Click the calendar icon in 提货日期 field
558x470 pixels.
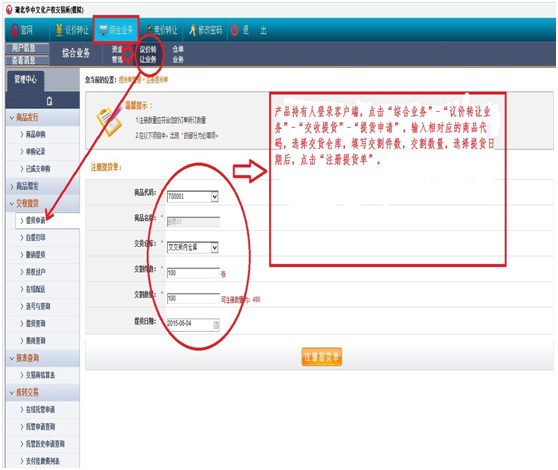pyautogui.click(x=216, y=324)
